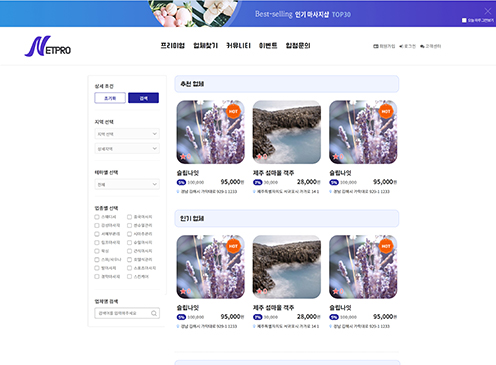The image size is (496, 365).
Task: Click discount badge beside 추천 업체 30,000 price
Action: point(258,182)
